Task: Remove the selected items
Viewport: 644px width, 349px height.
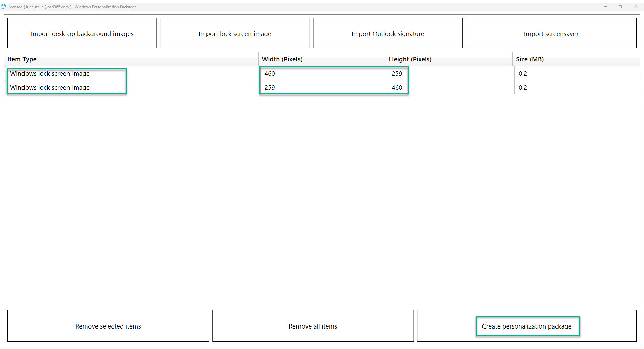Action: click(108, 326)
